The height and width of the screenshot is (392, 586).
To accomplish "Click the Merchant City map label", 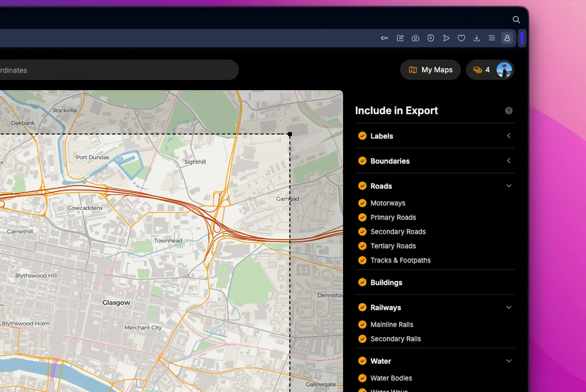I will tap(143, 328).
